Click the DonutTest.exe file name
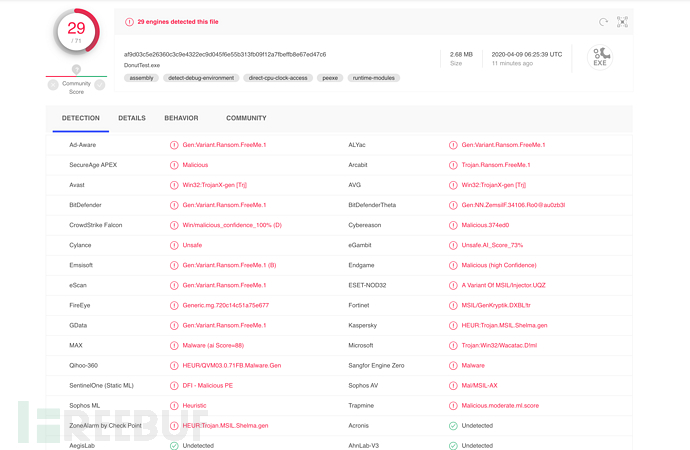 pos(142,65)
